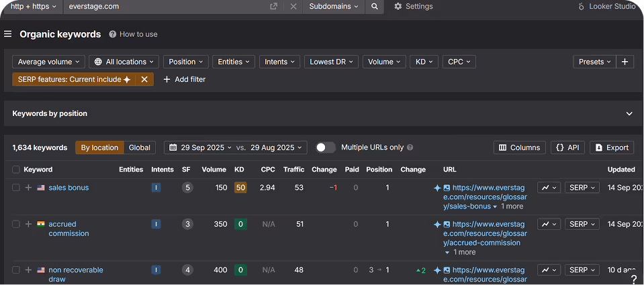This screenshot has width=644, height=285.
Task: Open the Intents filter dropdown
Action: (280, 62)
